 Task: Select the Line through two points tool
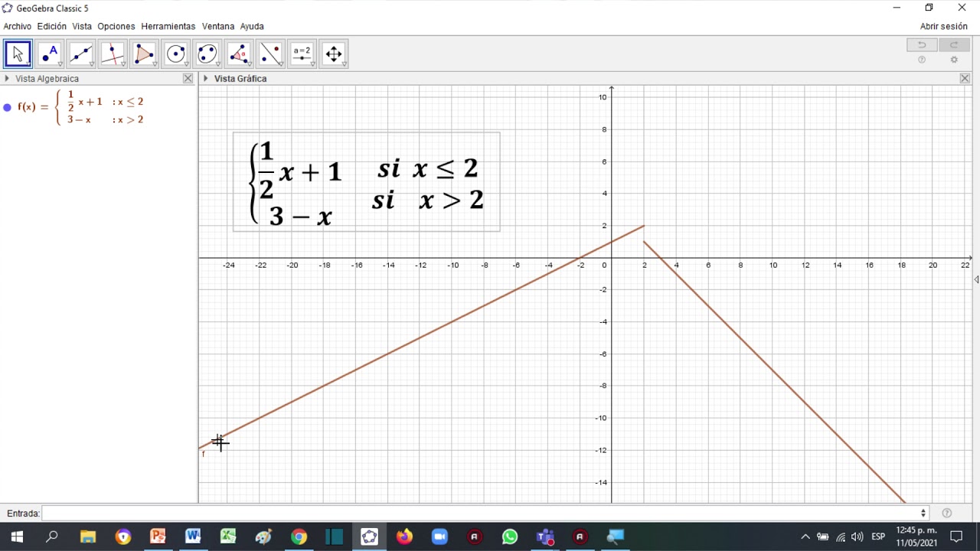[81, 54]
